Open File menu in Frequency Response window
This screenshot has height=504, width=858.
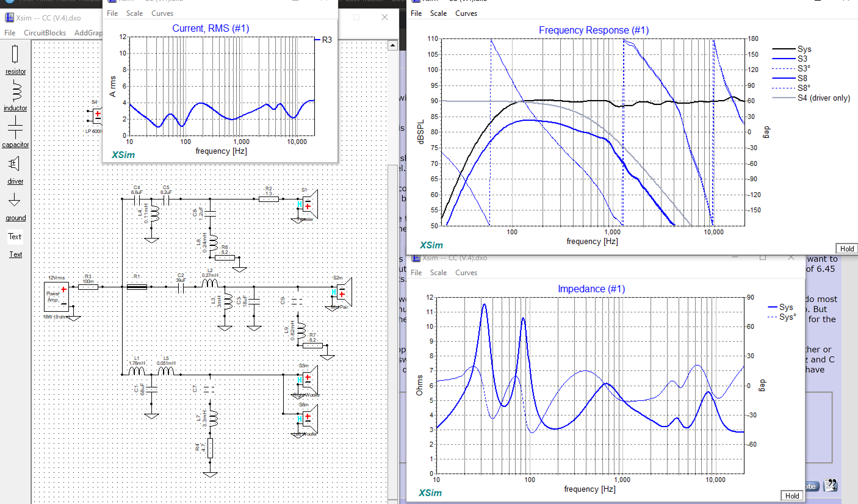point(416,13)
